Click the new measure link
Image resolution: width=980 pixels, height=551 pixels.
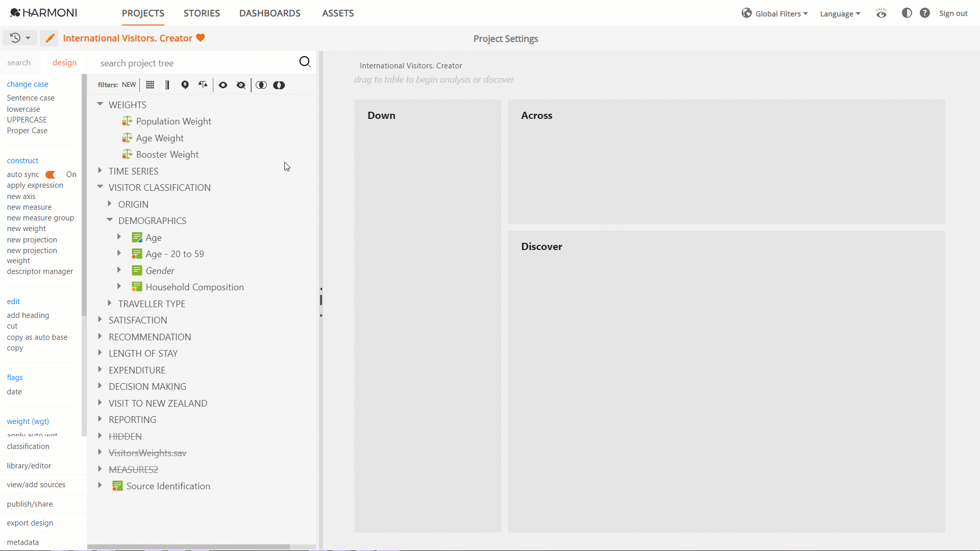29,207
